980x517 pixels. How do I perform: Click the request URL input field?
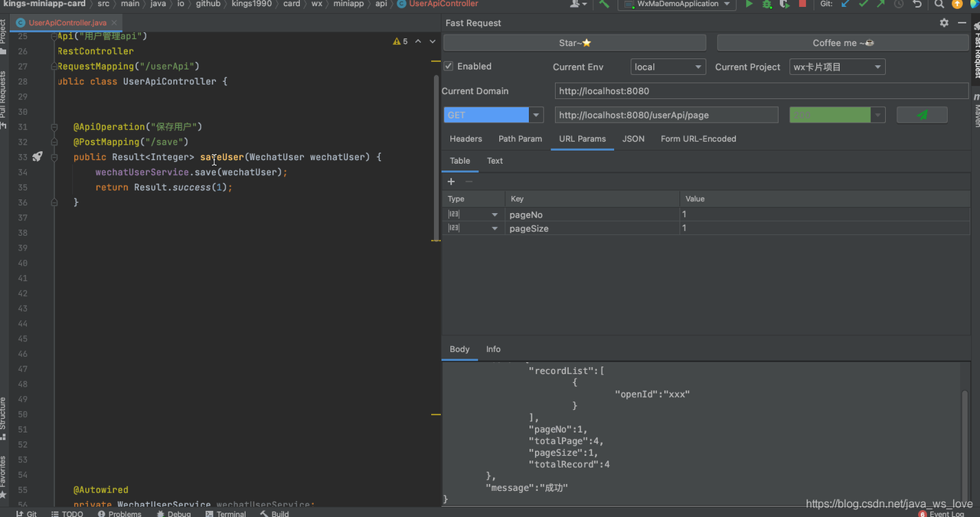point(666,115)
